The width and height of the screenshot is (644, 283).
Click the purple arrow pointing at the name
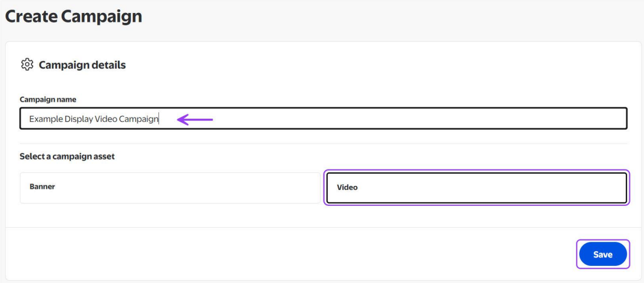(194, 119)
